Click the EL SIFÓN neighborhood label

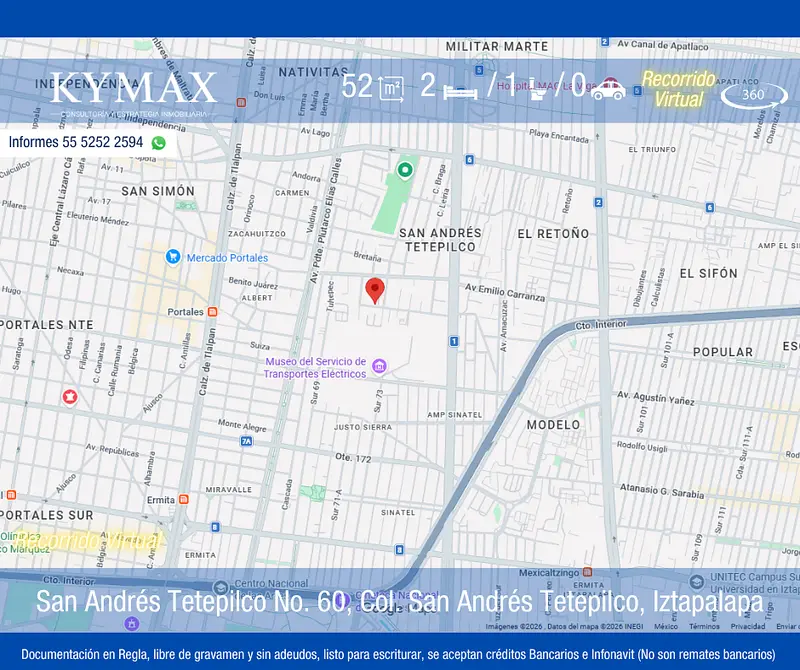[708, 274]
